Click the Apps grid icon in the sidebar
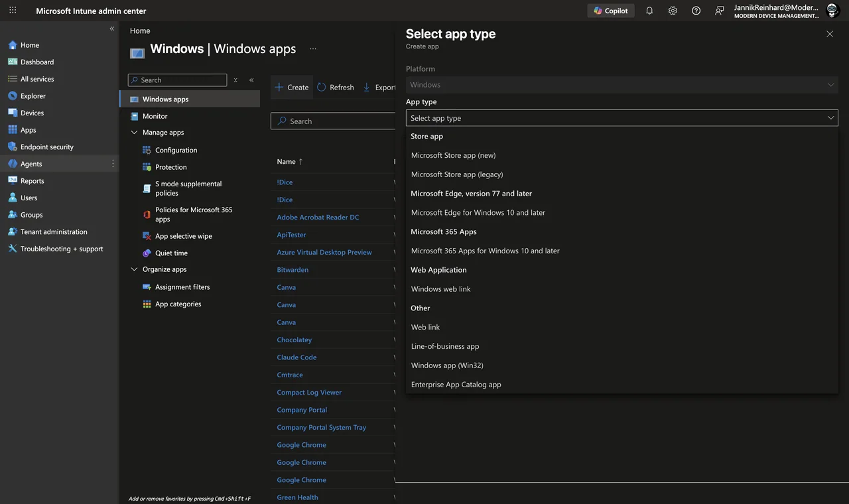This screenshot has width=849, height=504. [x=13, y=130]
